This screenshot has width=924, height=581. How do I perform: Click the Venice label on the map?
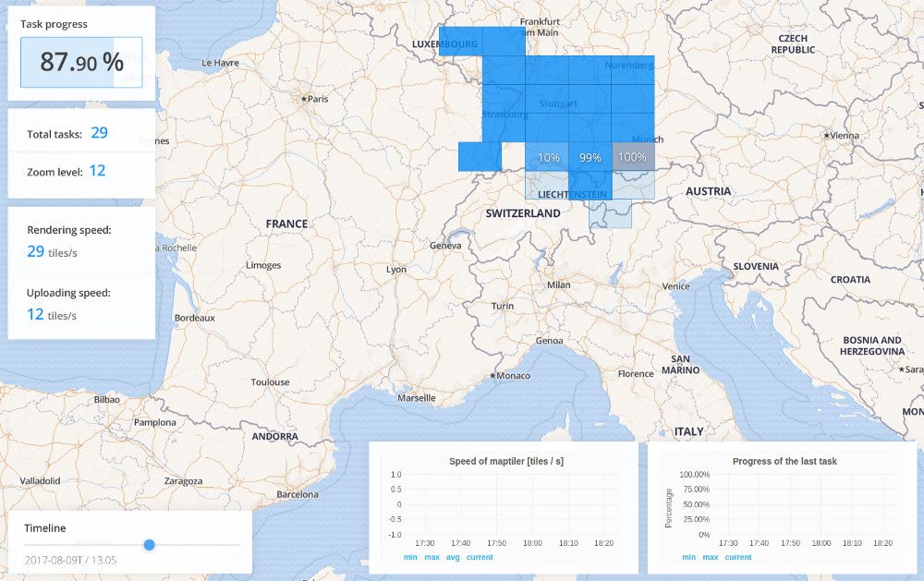point(676,286)
